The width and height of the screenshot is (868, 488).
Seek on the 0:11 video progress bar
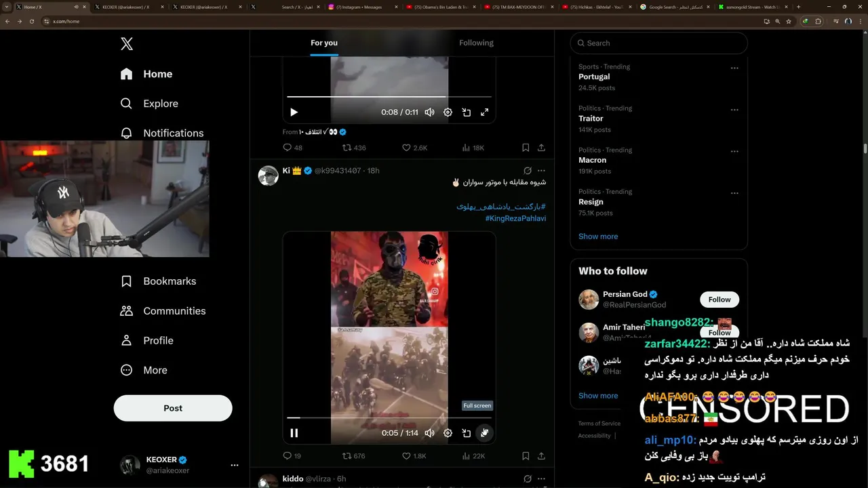(389, 97)
